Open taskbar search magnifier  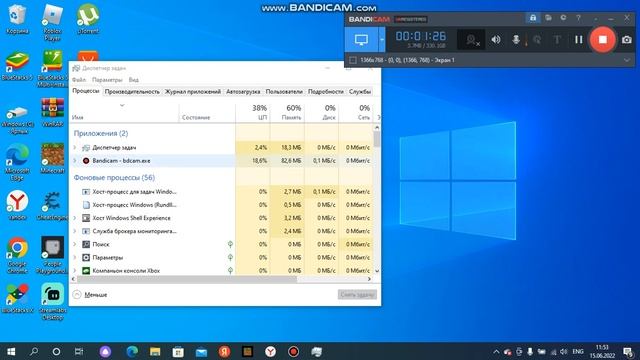coord(34,351)
